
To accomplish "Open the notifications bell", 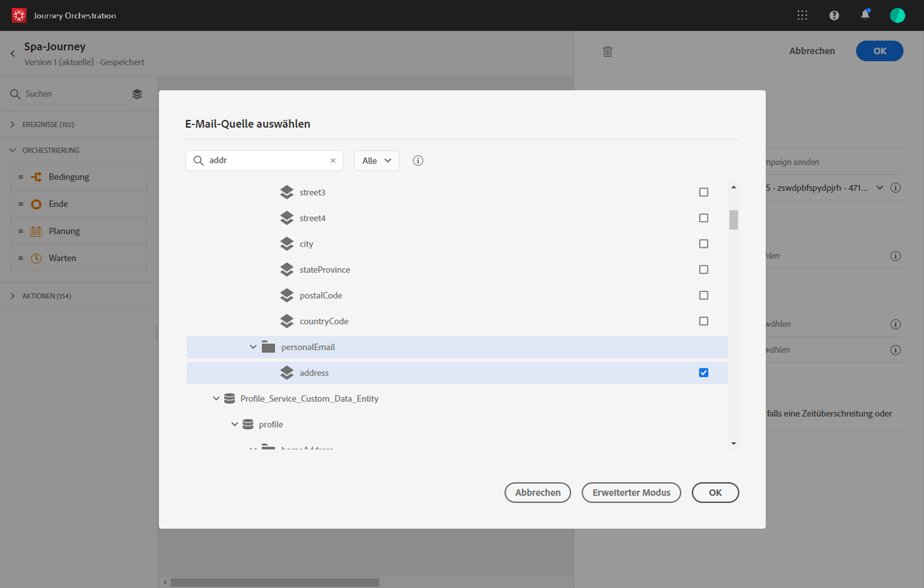I will pos(865,15).
